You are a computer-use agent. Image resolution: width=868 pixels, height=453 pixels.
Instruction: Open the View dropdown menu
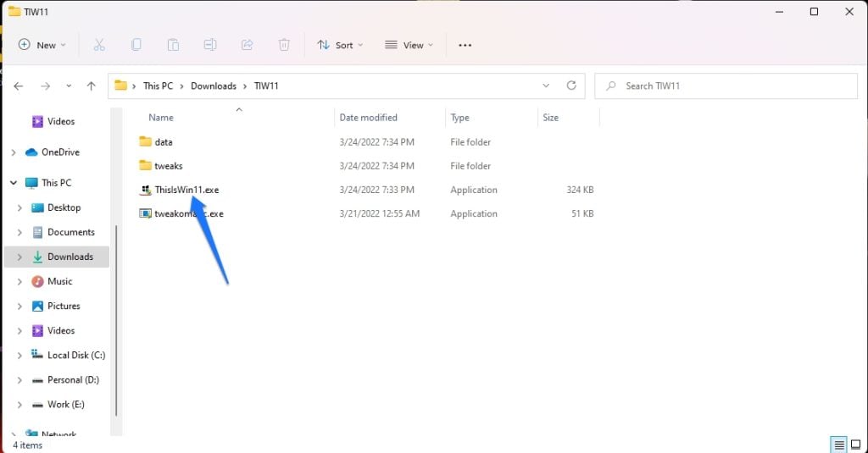(x=409, y=45)
